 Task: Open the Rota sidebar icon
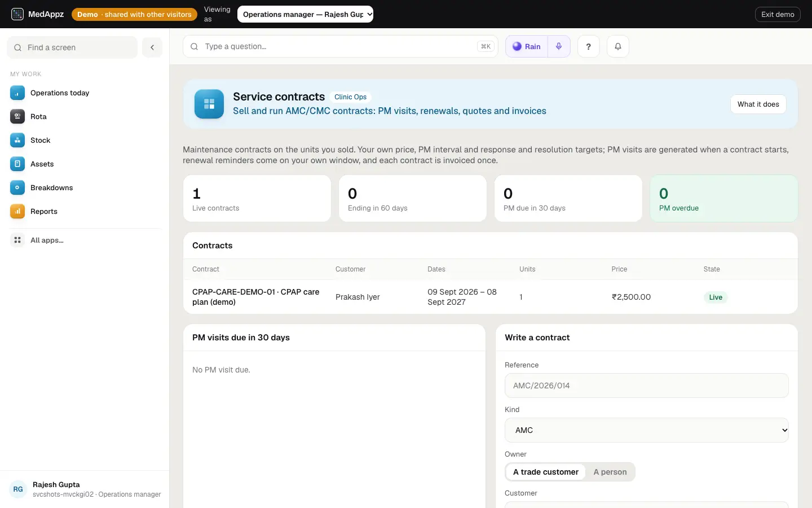pyautogui.click(x=17, y=116)
